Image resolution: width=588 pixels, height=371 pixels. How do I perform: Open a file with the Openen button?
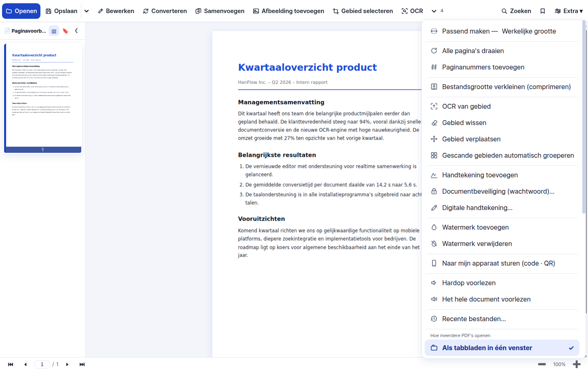(x=21, y=11)
